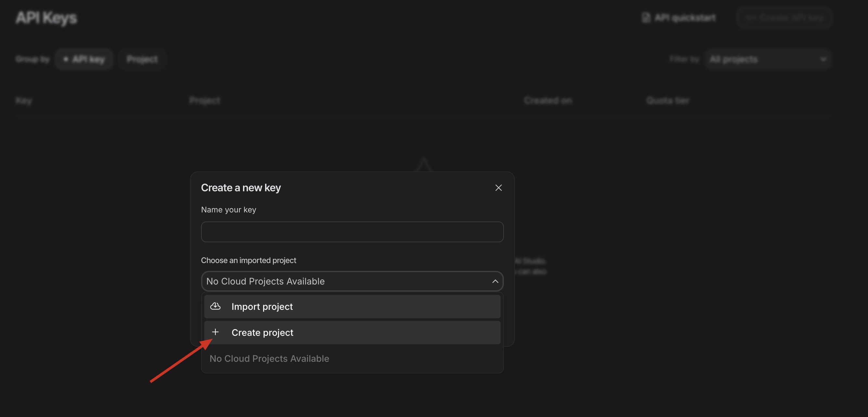This screenshot has height=417, width=868.
Task: Click the document icon next to API quickstart
Action: [x=645, y=18]
